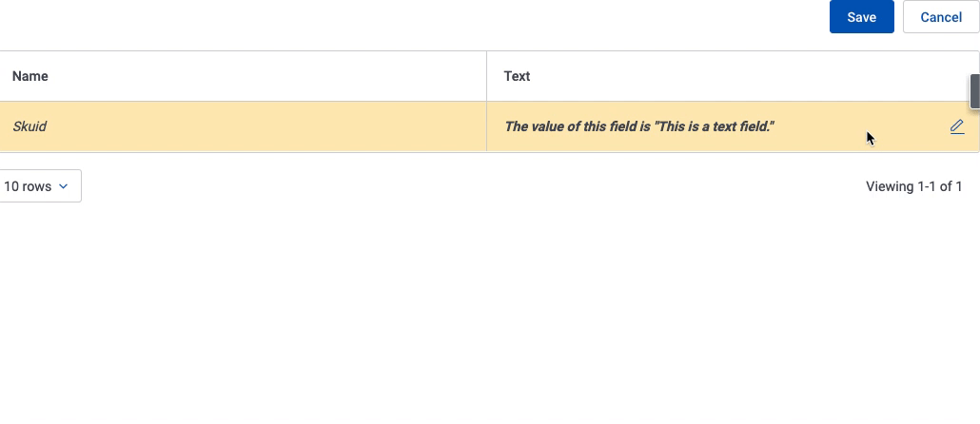Click the divider between Name and Text headers
980x424 pixels.
(486, 76)
